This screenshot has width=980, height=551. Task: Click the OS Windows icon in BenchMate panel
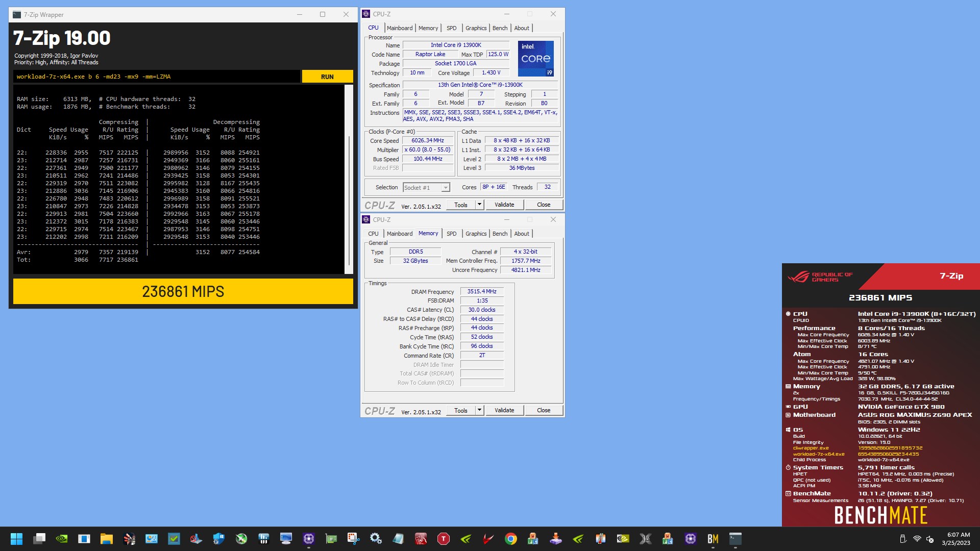(788, 430)
